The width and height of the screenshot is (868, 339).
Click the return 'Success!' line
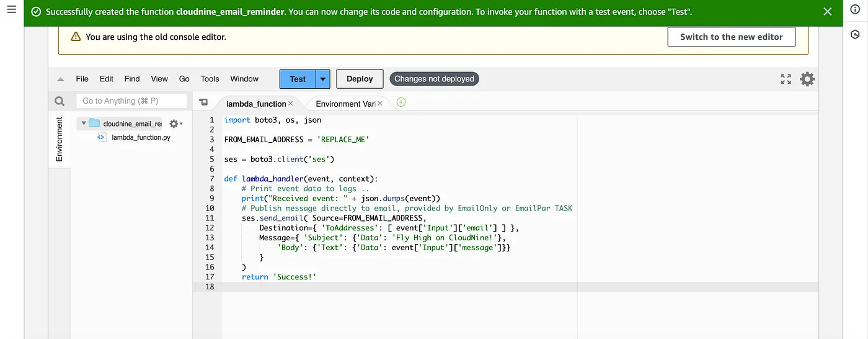point(279,277)
